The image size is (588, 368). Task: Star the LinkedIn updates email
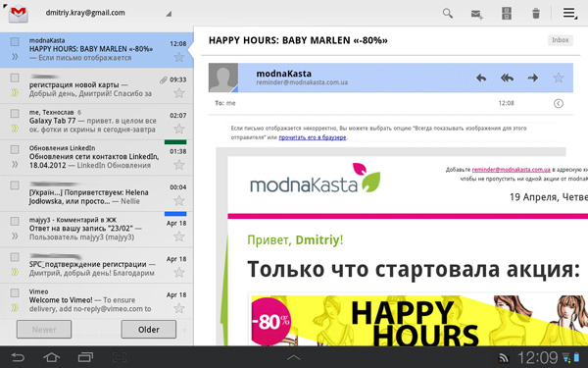(x=179, y=165)
